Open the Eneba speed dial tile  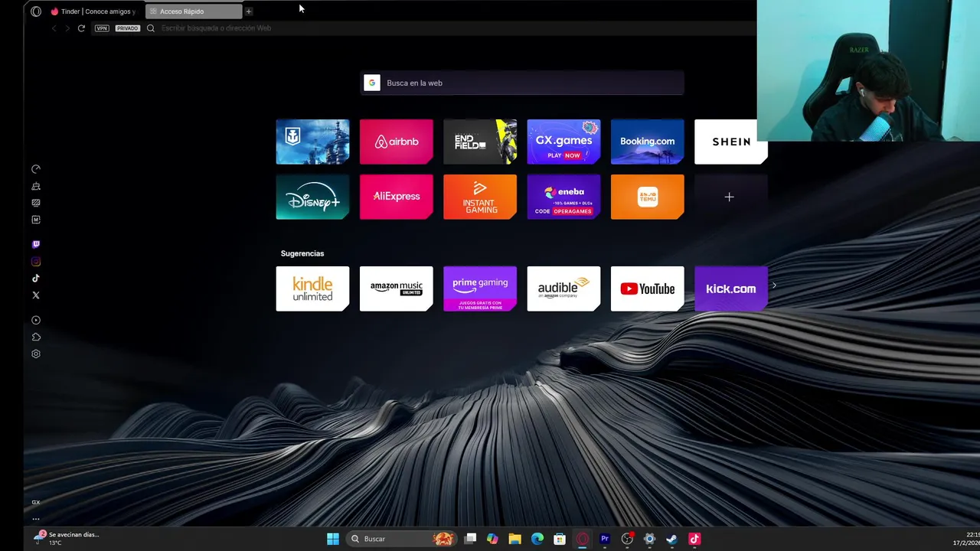click(x=563, y=197)
